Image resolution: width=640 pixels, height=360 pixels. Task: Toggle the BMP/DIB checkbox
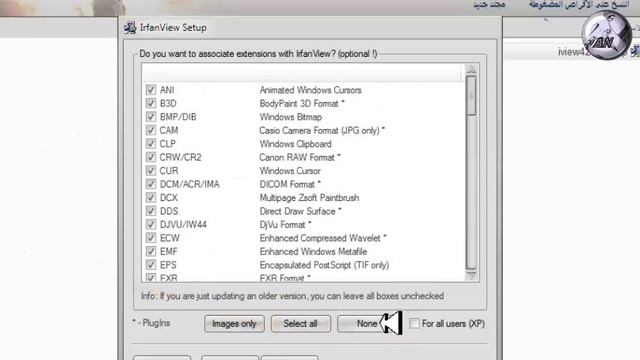tap(151, 117)
